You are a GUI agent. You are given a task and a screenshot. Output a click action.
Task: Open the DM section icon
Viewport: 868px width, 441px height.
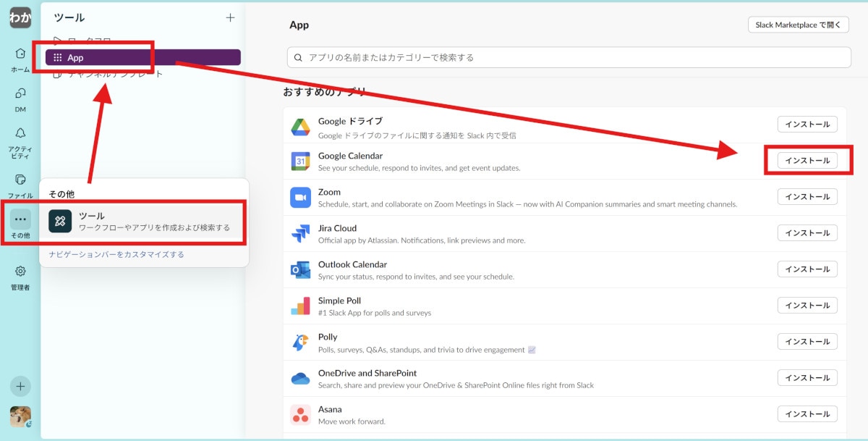tap(20, 93)
